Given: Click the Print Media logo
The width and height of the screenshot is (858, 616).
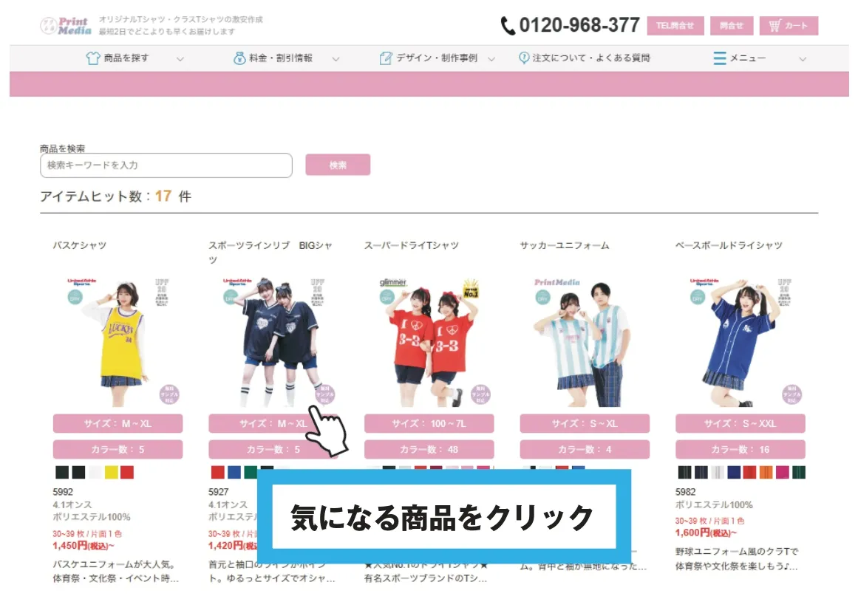Looking at the screenshot, I should coord(66,26).
